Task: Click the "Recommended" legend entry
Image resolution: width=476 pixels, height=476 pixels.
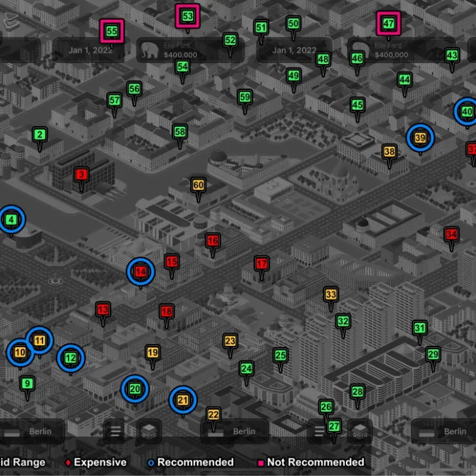Action: click(x=195, y=462)
